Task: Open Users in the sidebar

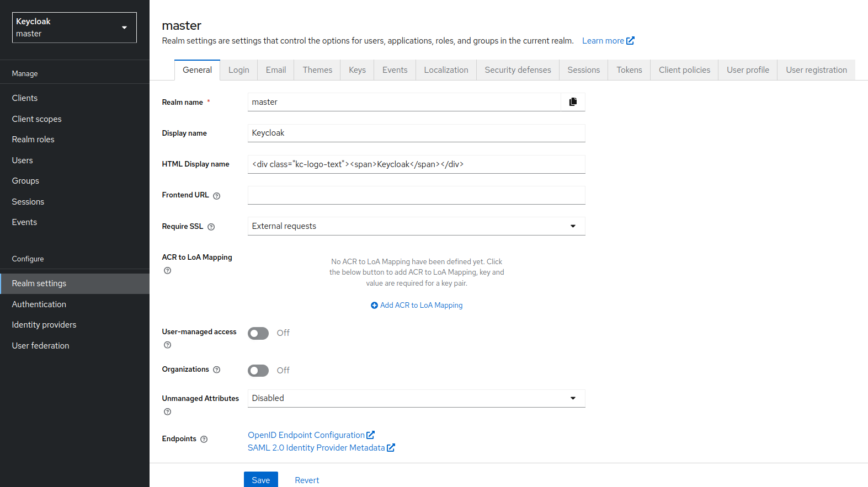Action: tap(74, 160)
